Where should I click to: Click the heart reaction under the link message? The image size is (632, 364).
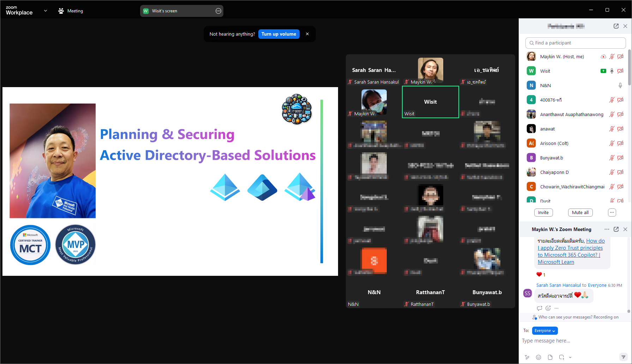coord(539,274)
